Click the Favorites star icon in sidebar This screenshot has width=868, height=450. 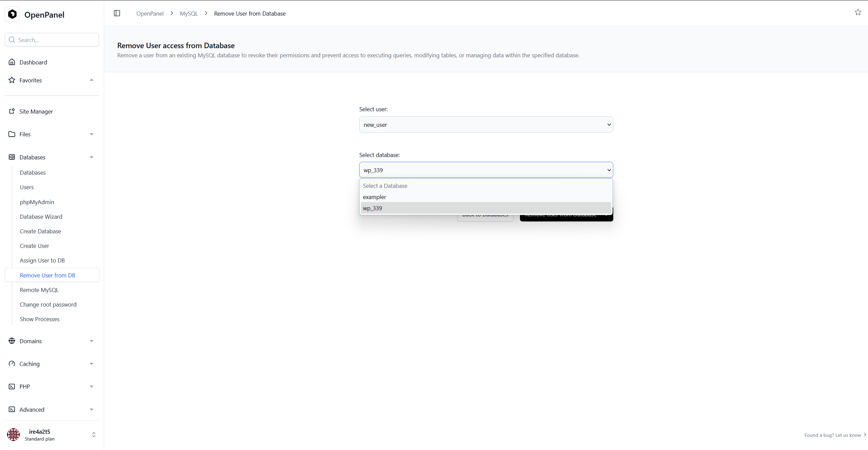(12, 80)
